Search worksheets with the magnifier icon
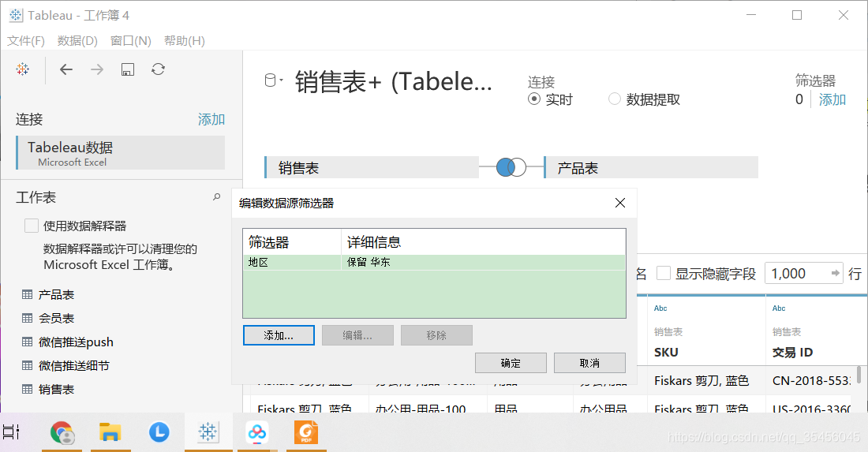 pyautogui.click(x=216, y=197)
